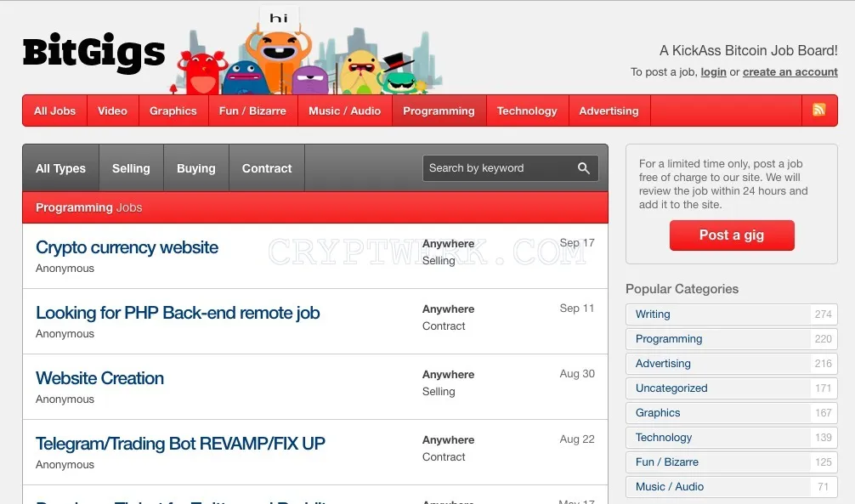The height and width of the screenshot is (504, 855).
Task: Click the 216 count beside Advertising
Action: (824, 363)
